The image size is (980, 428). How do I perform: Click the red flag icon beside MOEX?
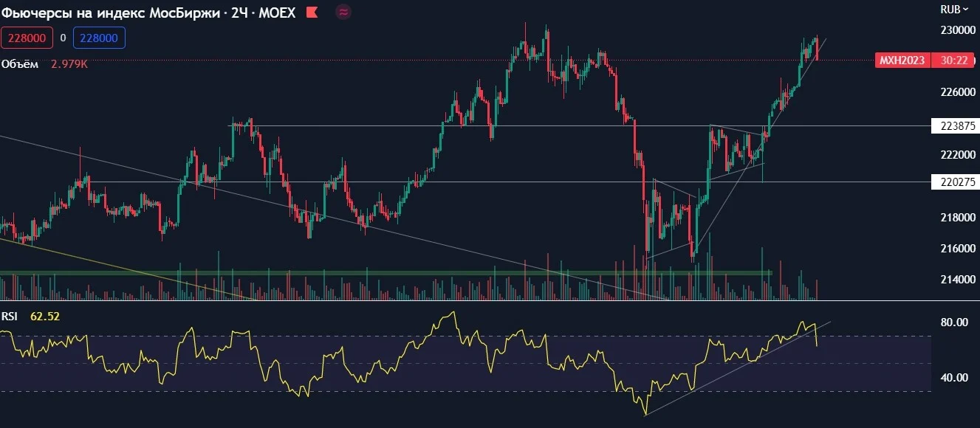coord(312,12)
